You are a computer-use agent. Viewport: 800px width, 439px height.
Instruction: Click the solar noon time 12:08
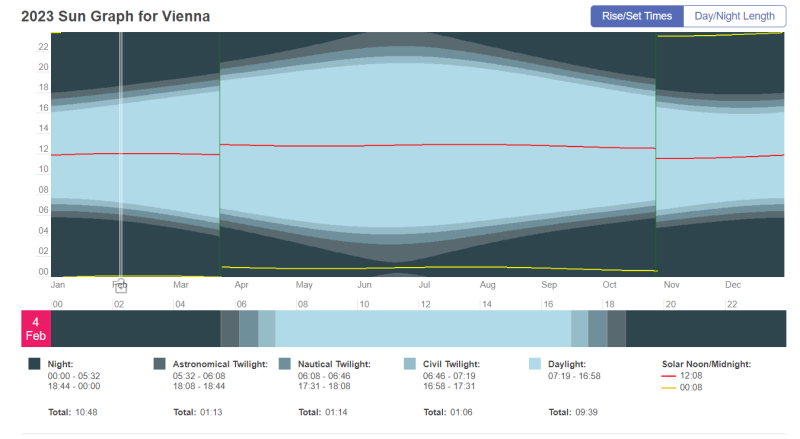point(691,376)
